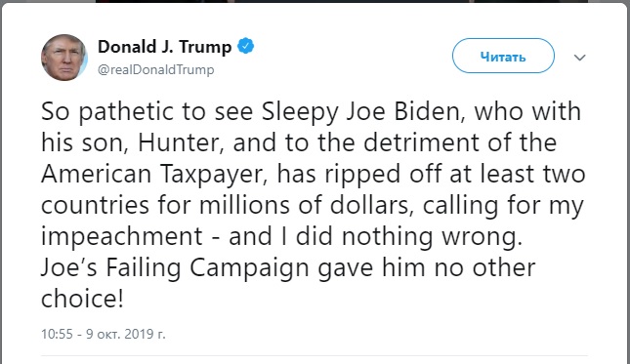
Task: Click the word 'Hunter' in the tweet
Action: pos(181,142)
